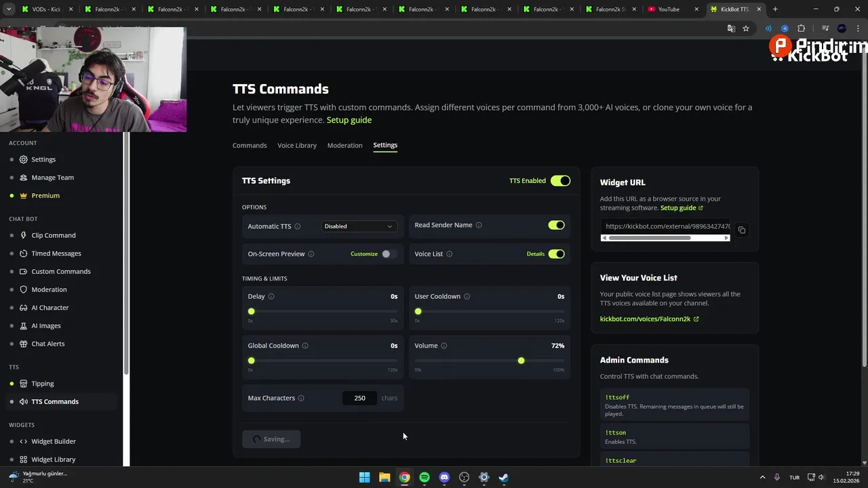Click the Volume slider handle
Viewport: 868px width, 488px height.
(521, 361)
